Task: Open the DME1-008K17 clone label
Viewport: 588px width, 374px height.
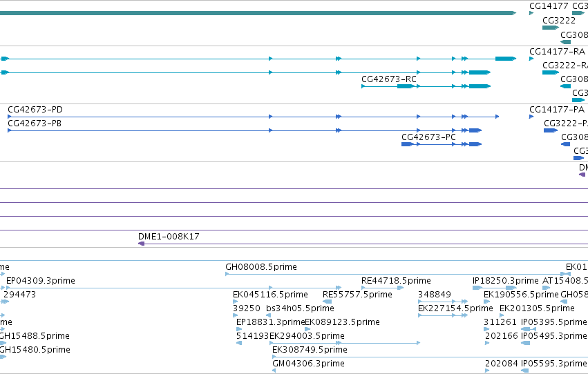Action: point(169,237)
